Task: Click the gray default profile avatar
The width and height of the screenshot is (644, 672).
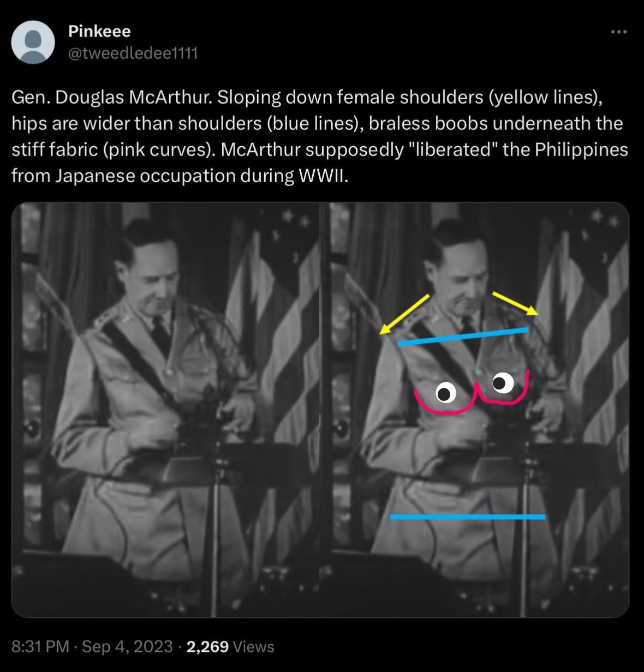Action: click(33, 43)
